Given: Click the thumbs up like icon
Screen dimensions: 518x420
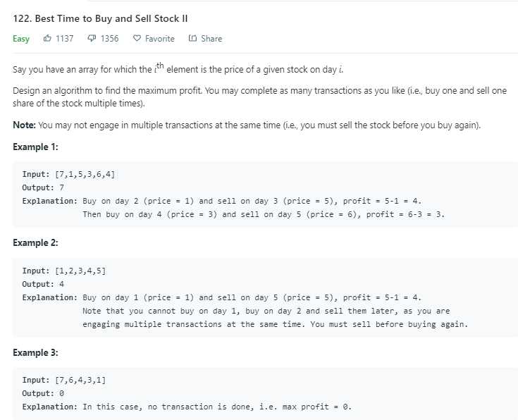Looking at the screenshot, I should [47, 38].
